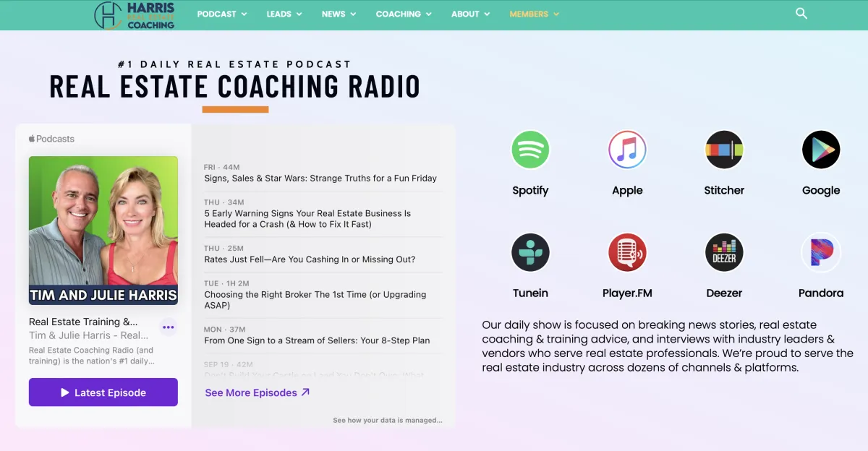Viewport: 868px width, 451px height.
Task: Click the See how your data is managed link
Action: coord(388,420)
